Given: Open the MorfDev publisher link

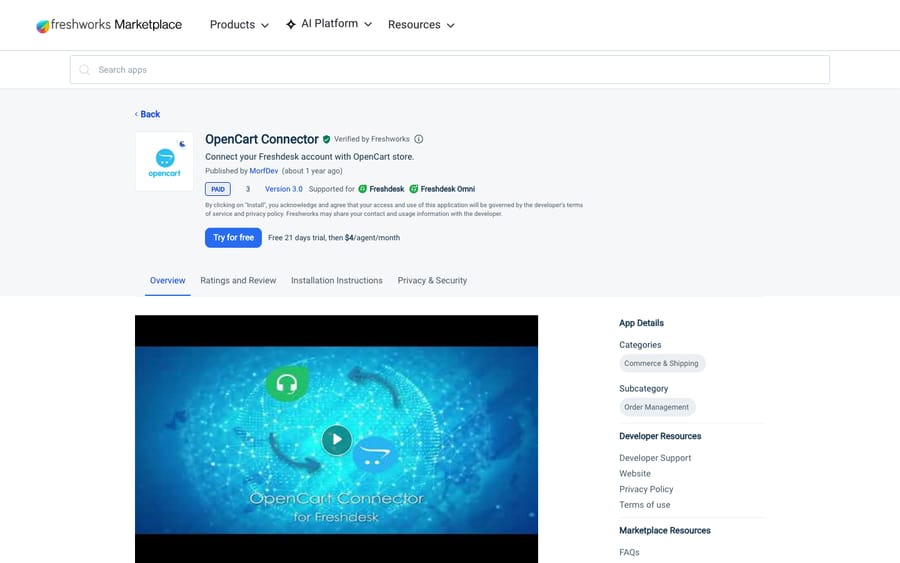Looking at the screenshot, I should 263,171.
